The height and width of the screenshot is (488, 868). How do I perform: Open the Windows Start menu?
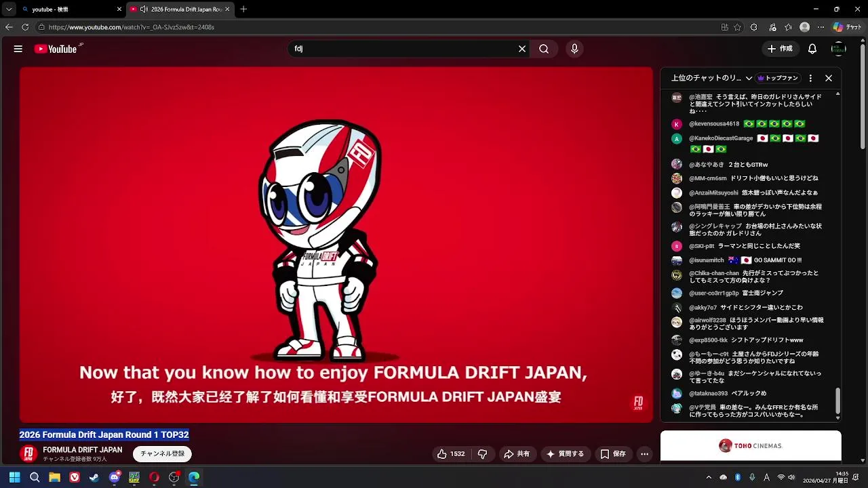14,477
